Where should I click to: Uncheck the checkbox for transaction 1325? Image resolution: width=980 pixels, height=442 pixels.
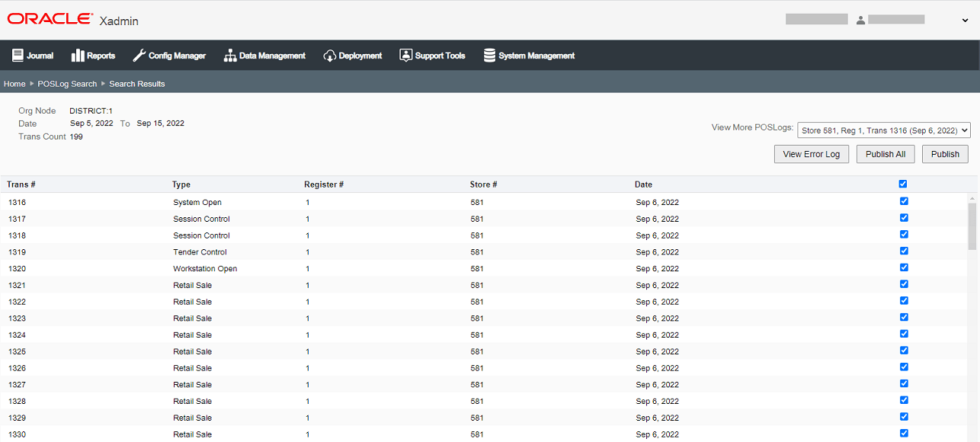coord(904,351)
